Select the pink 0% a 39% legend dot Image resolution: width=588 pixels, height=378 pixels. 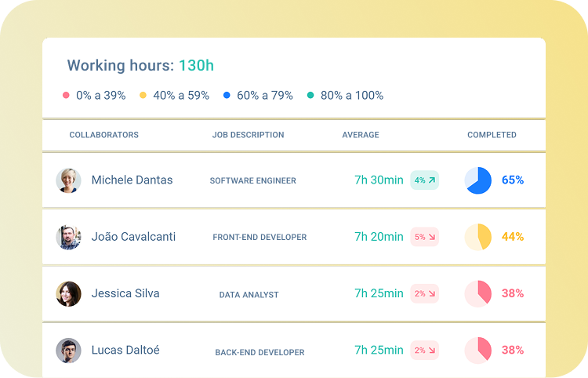coord(67,96)
